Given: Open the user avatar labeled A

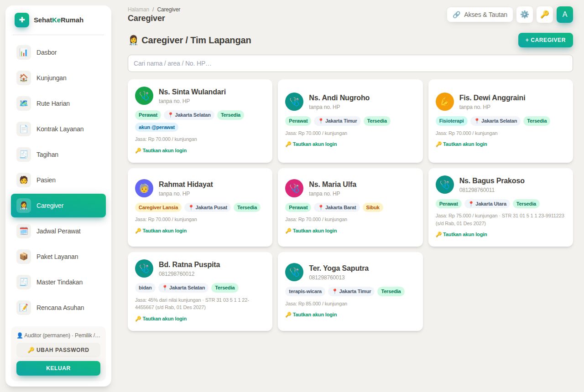Looking at the screenshot, I should click(565, 15).
